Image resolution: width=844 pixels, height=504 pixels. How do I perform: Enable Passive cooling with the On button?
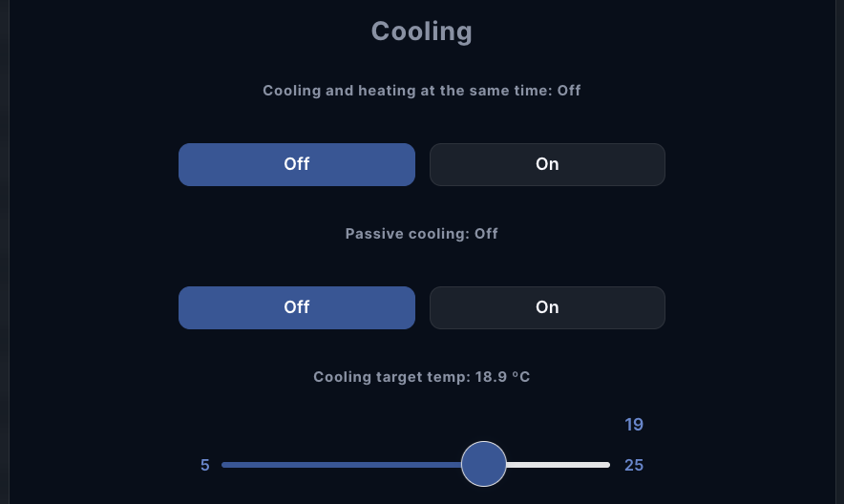click(x=547, y=307)
